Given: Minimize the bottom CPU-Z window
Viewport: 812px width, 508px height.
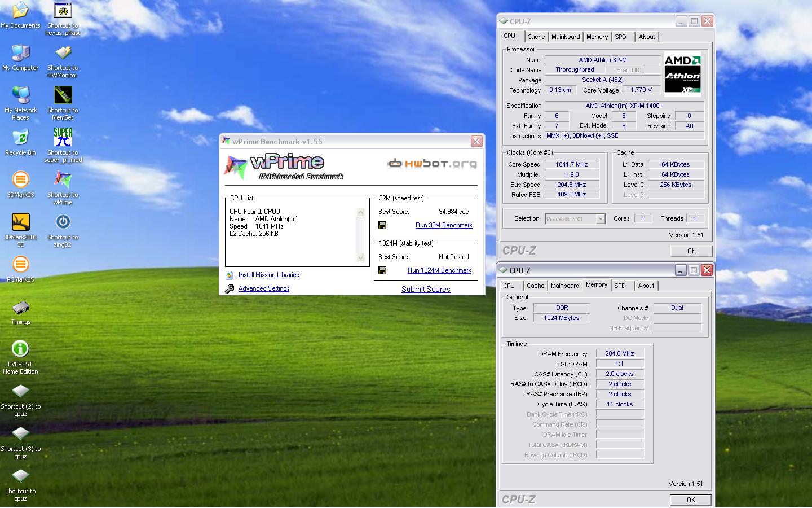Looking at the screenshot, I should 681,270.
